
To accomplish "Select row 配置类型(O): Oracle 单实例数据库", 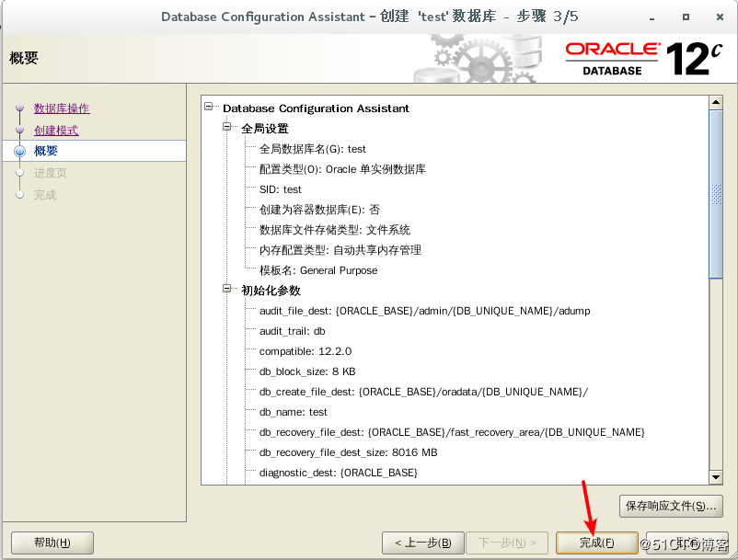I will click(342, 169).
